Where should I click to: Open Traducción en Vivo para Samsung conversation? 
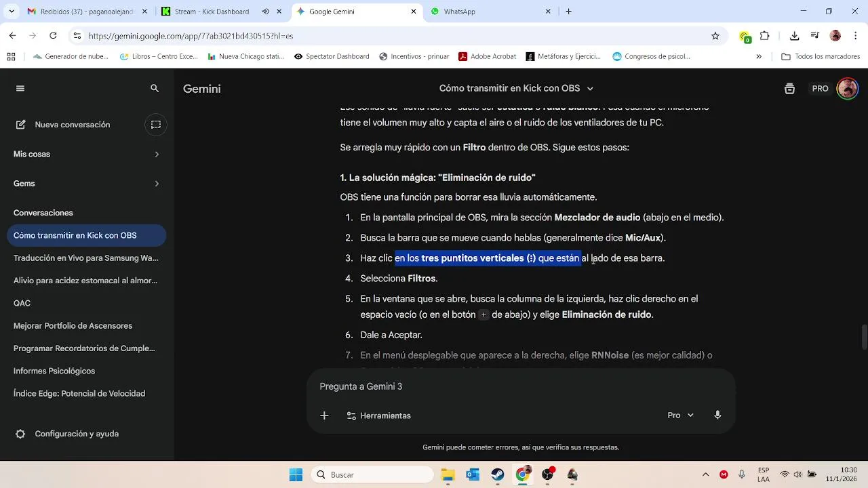pos(86,258)
